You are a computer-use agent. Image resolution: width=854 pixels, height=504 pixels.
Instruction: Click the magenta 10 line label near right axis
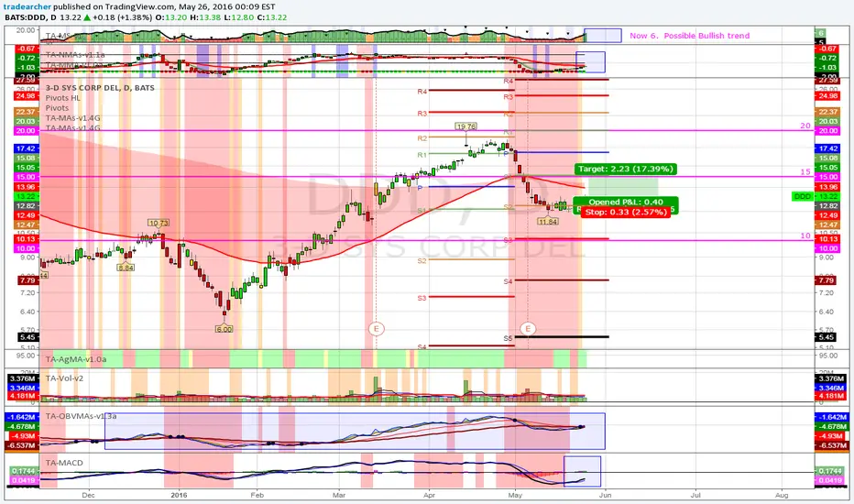pyautogui.click(x=805, y=236)
